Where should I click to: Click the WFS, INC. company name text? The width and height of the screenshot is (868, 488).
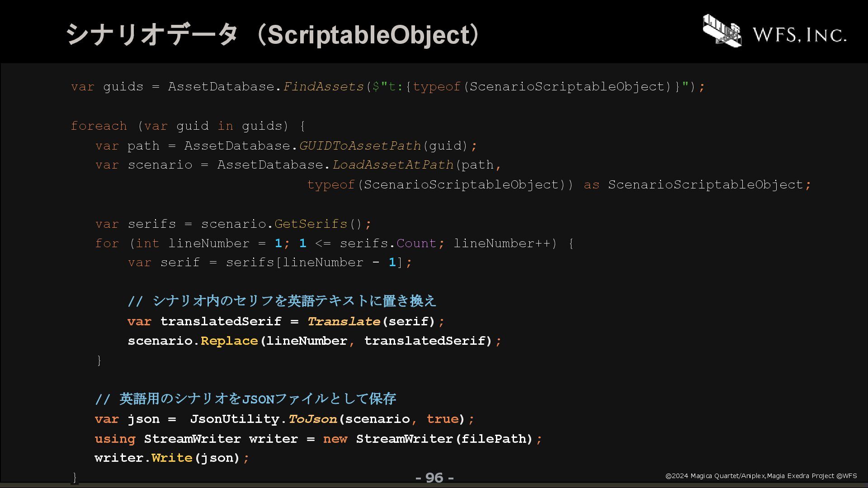tap(799, 35)
